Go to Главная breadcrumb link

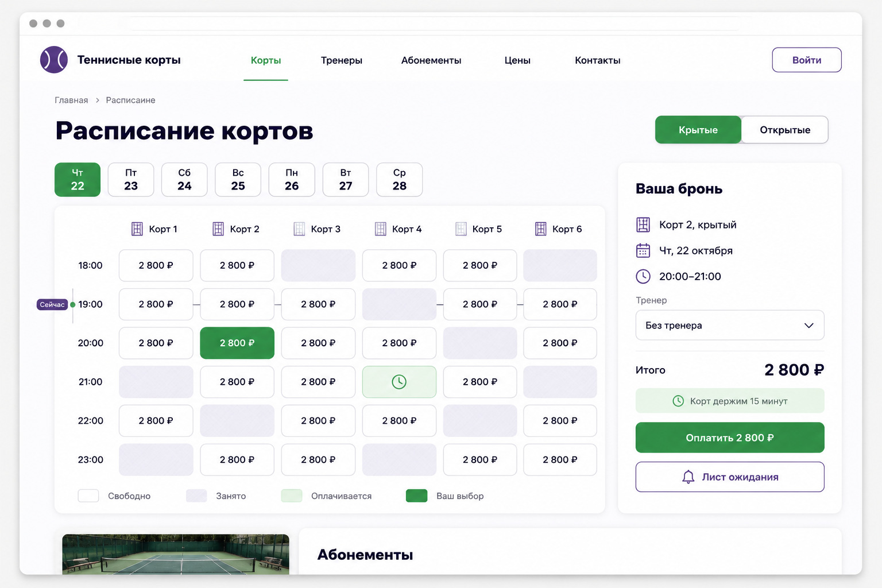click(x=71, y=100)
